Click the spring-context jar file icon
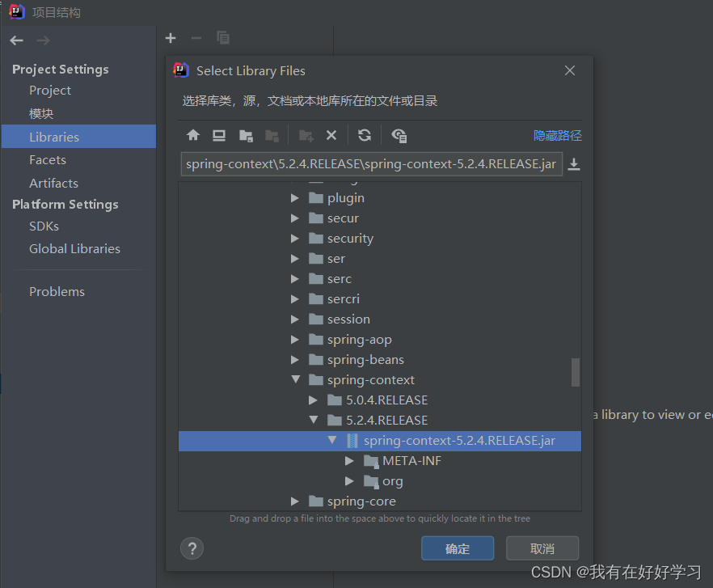This screenshot has height=588, width=713. point(352,441)
